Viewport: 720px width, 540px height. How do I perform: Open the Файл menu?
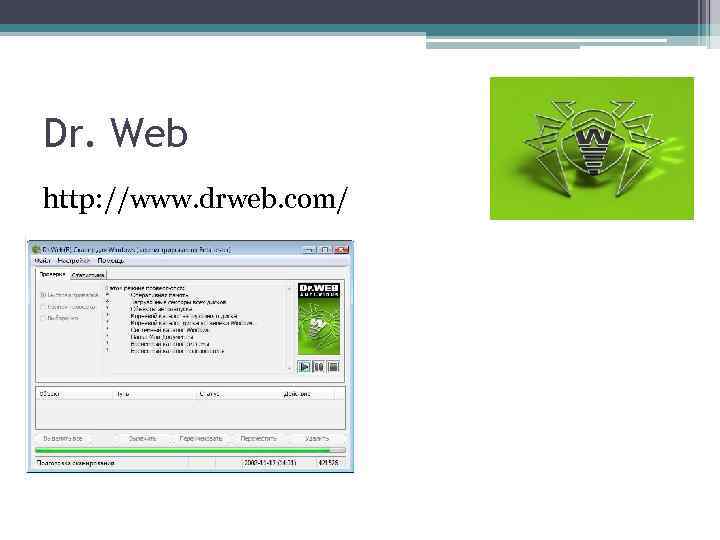(42, 261)
